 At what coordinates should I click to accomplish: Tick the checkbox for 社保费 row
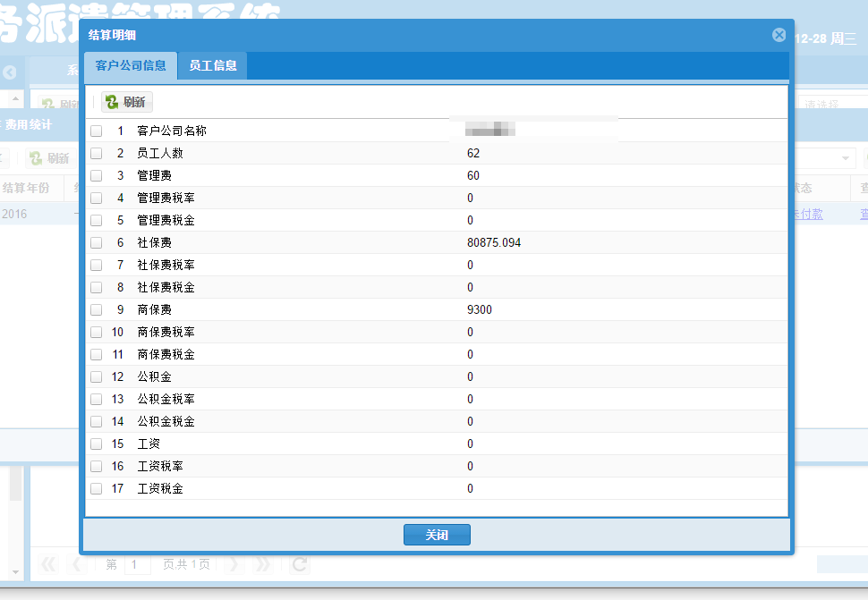(97, 243)
